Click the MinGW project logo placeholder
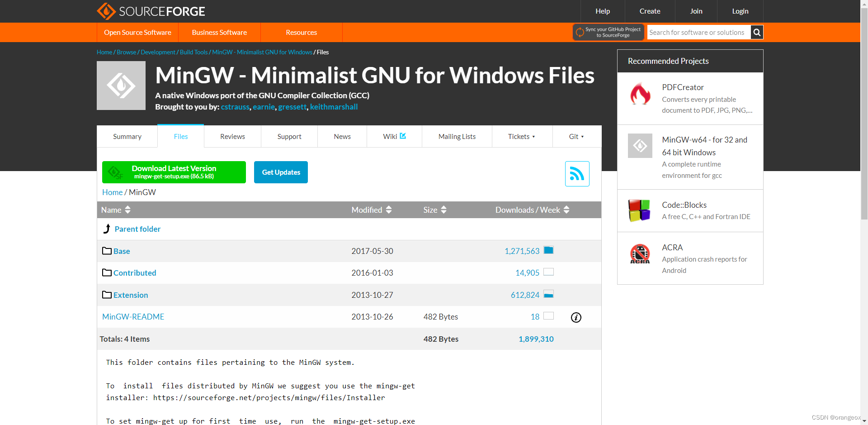 (121, 86)
